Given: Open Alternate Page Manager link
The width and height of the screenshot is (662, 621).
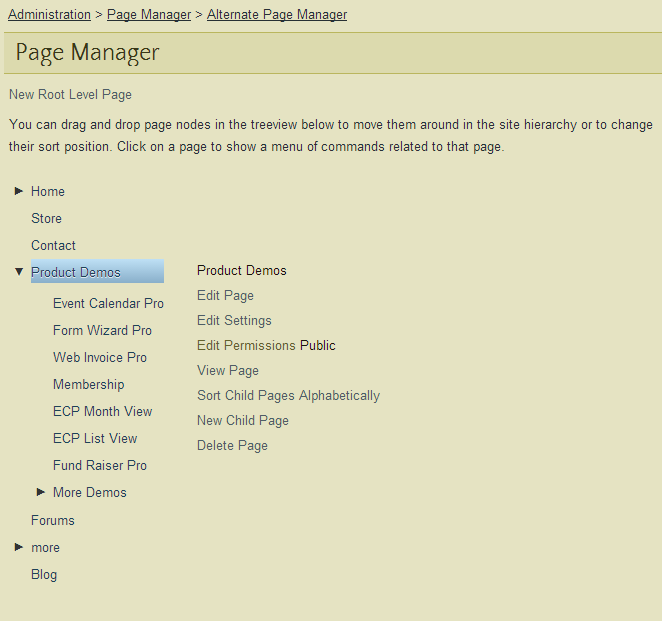Looking at the screenshot, I should point(277,15).
